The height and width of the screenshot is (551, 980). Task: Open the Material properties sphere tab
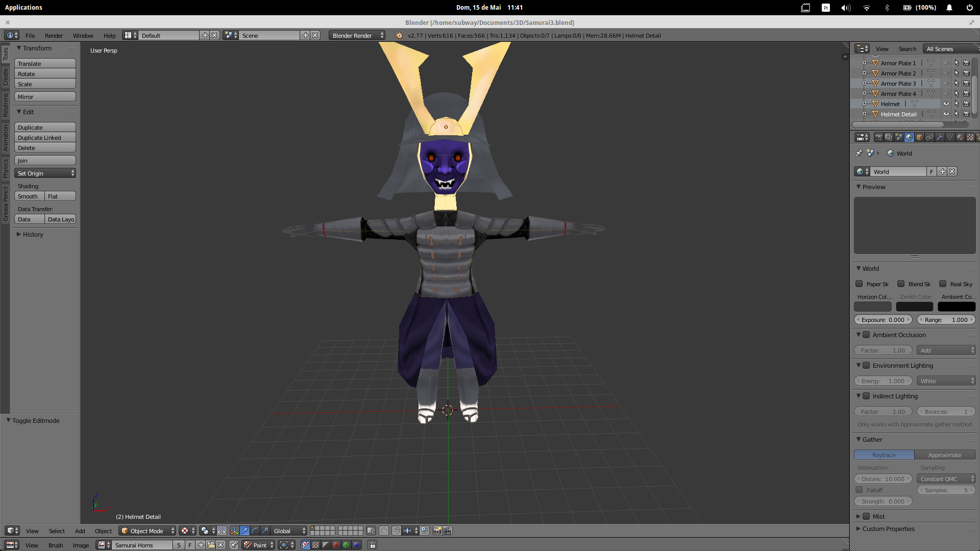tap(960, 137)
